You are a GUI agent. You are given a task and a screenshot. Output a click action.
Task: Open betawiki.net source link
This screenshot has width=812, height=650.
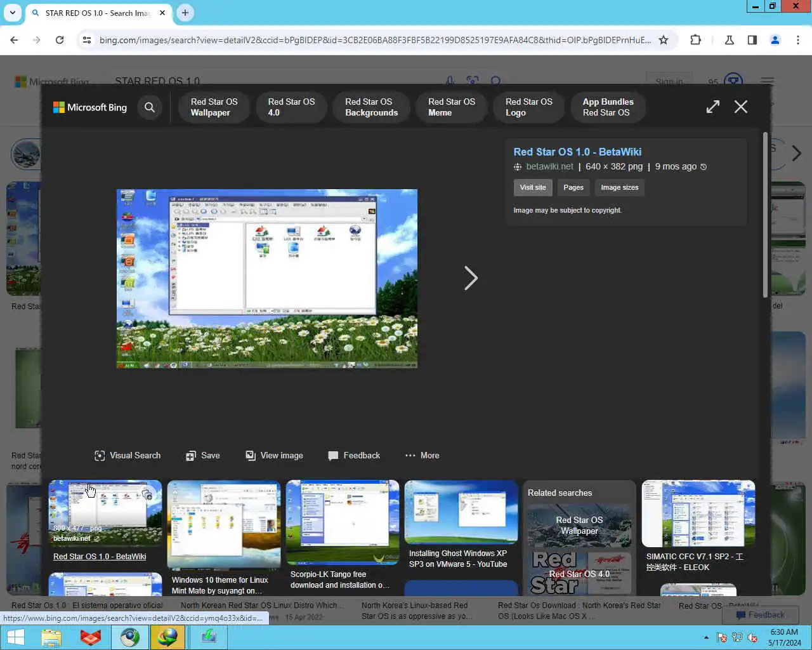(549, 166)
